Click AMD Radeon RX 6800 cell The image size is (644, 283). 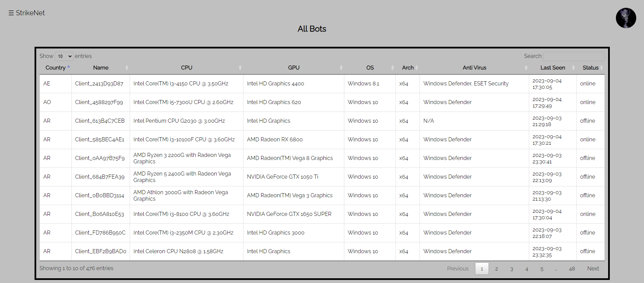point(294,140)
